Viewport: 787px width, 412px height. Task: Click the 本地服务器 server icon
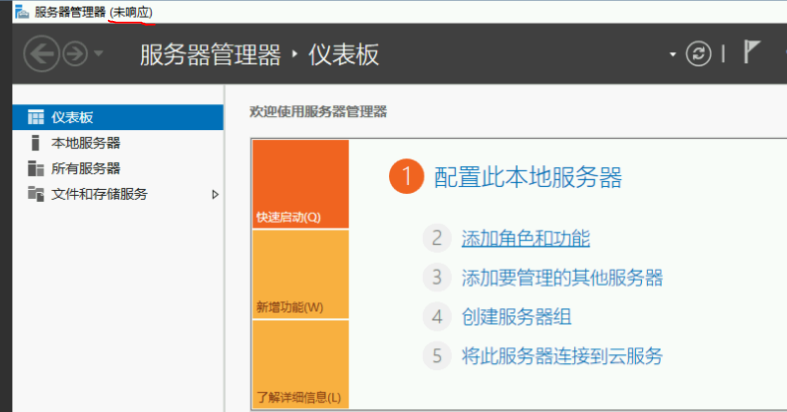35,143
